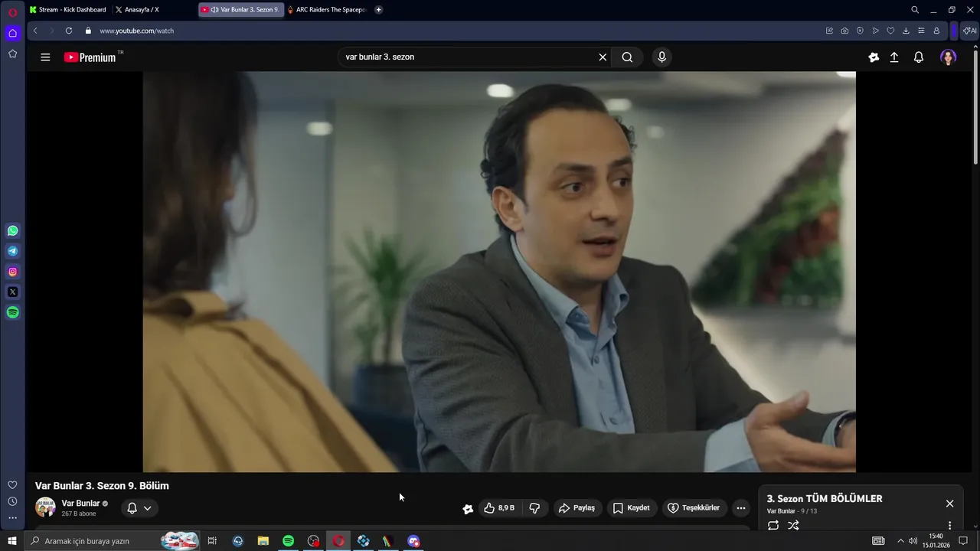Add page to bookmarks heart in address bar
This screenshot has width=980, height=551.
890,31
